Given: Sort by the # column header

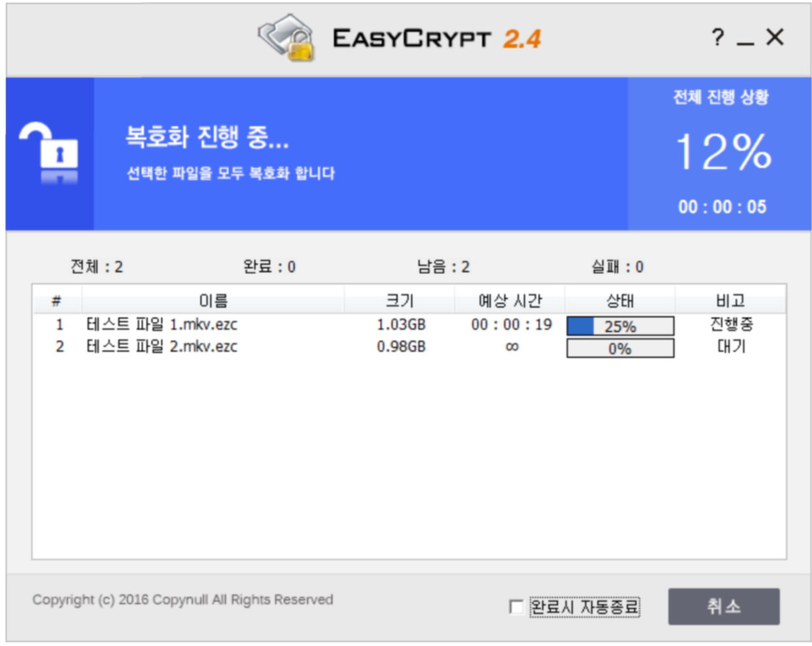Looking at the screenshot, I should (57, 300).
